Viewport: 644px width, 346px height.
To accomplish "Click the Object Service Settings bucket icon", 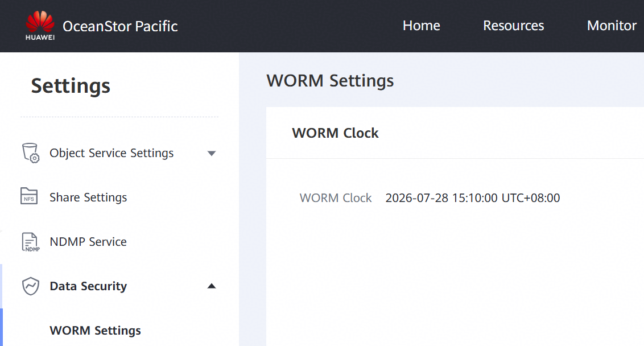I will pyautogui.click(x=30, y=153).
